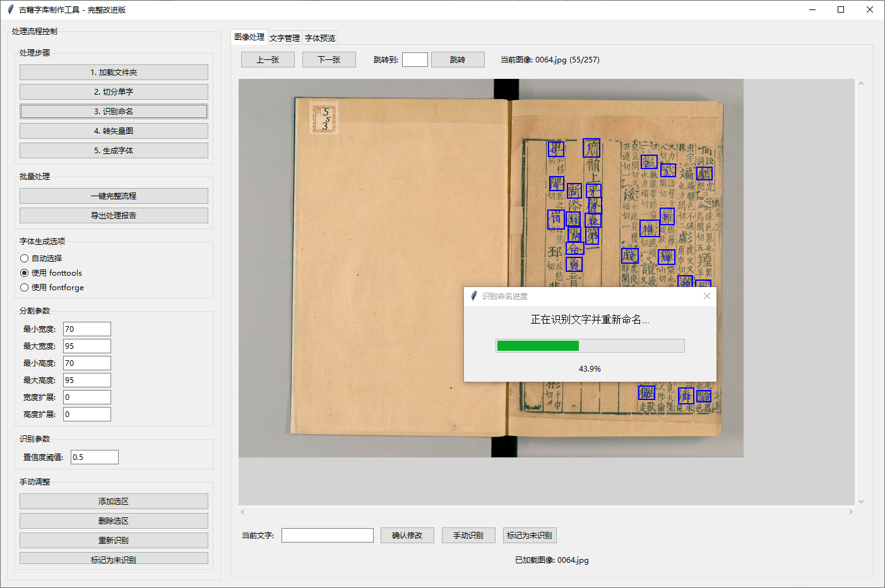Click the 跳转到 jump input box
885x588 pixels.
coord(414,59)
